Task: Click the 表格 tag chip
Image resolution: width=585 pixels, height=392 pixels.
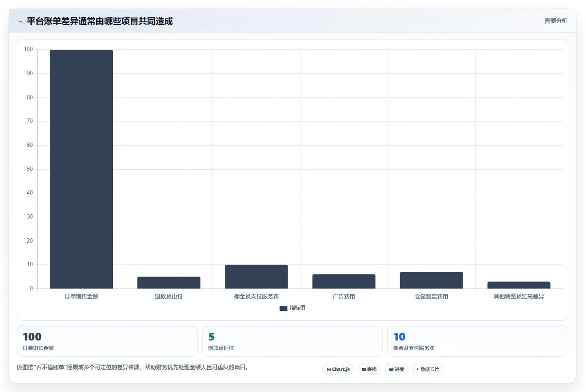Action: pos(369,369)
